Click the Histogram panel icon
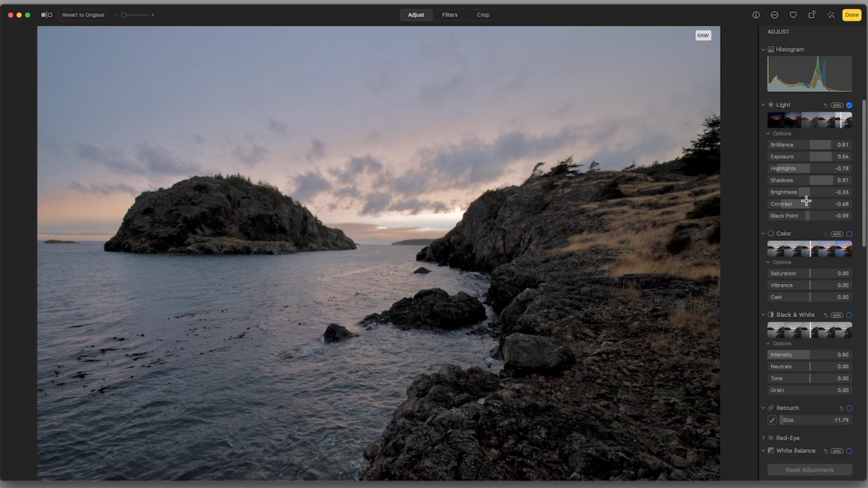Screen dimensions: 868x488 [771, 49]
